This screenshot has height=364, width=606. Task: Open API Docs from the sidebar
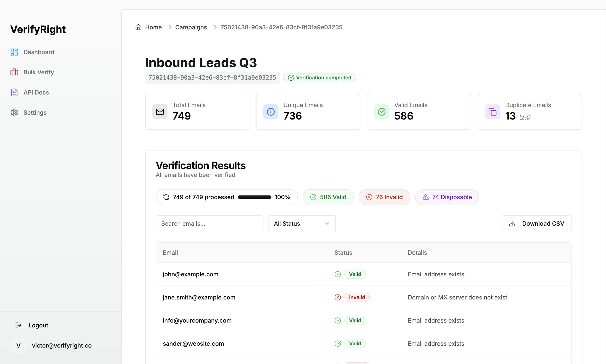tap(36, 93)
